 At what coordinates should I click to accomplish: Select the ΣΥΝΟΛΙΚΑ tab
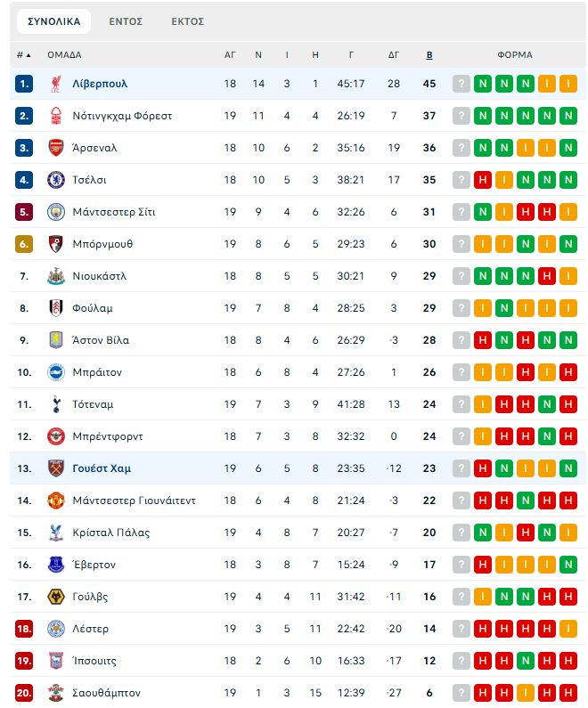[x=53, y=21]
